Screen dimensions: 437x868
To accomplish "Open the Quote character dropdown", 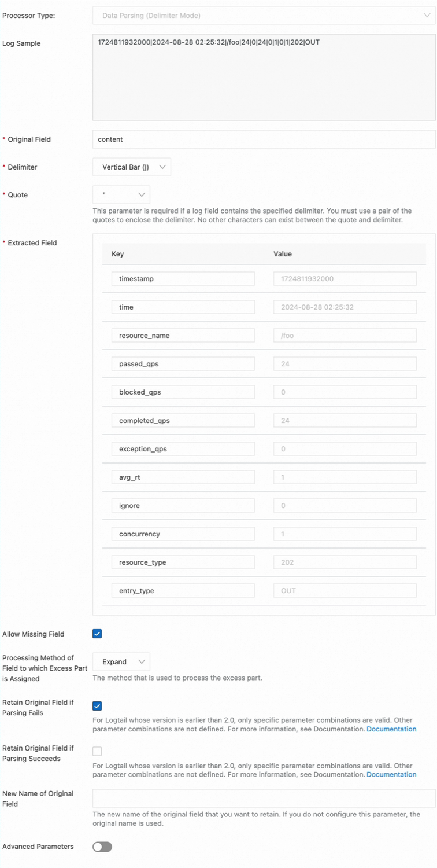I will [x=121, y=195].
